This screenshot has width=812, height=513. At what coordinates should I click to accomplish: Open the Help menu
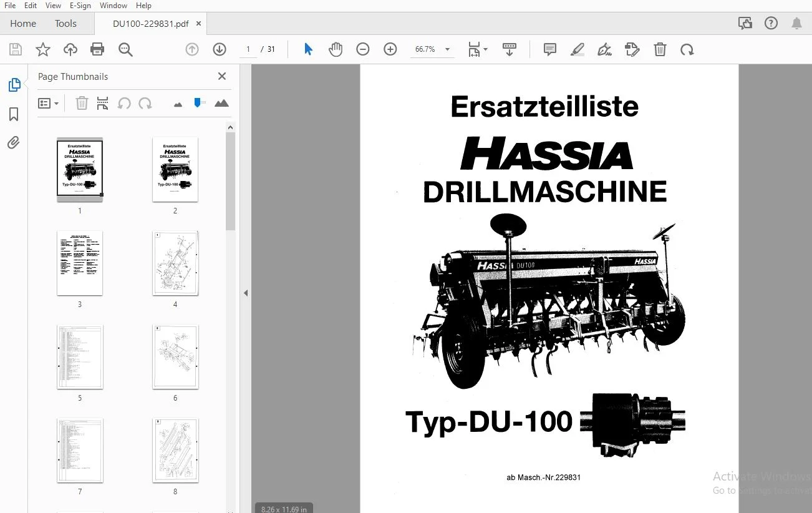click(143, 6)
